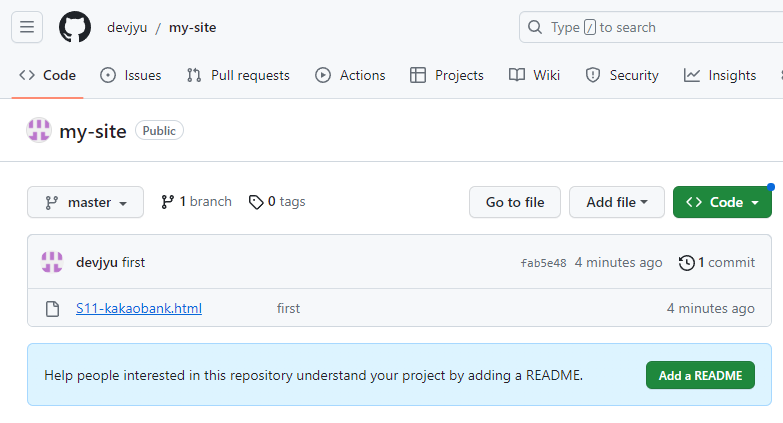Image resolution: width=783 pixels, height=423 pixels.
Task: Open the Insights tab
Action: point(720,75)
